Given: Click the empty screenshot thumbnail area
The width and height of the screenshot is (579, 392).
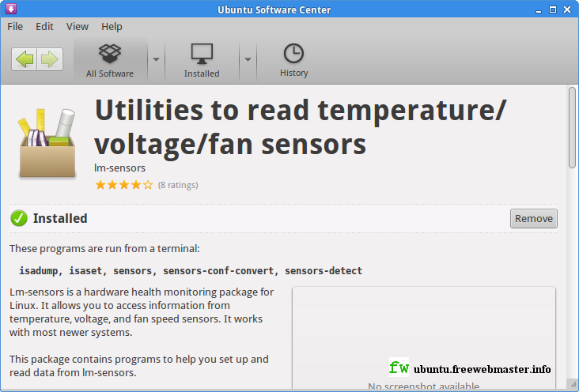Looking at the screenshot, I should tap(423, 337).
